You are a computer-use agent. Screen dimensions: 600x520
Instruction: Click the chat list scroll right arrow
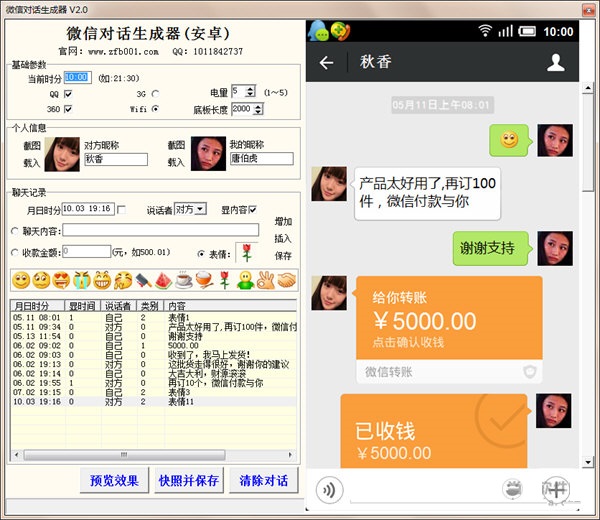click(x=290, y=455)
